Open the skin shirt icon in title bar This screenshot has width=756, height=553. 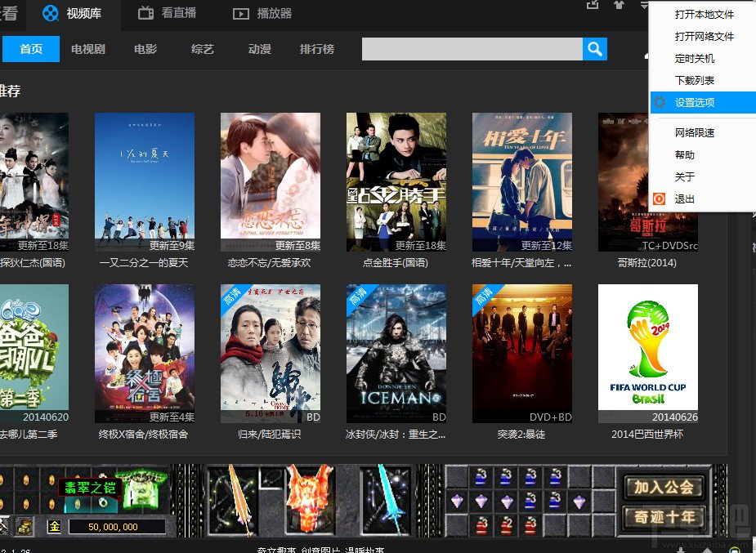pos(619,5)
